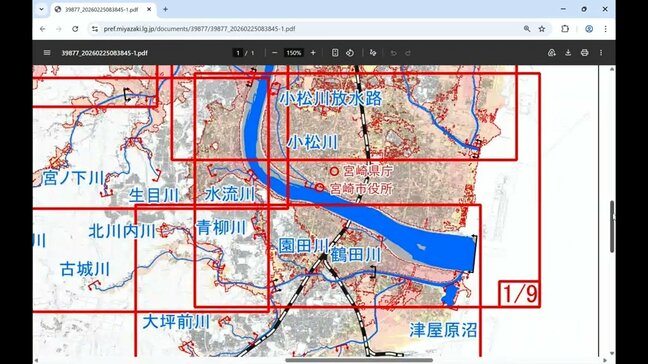Screen dimensions: 648x364
Task: Open Chrome three-dot menu
Action: 605,29
